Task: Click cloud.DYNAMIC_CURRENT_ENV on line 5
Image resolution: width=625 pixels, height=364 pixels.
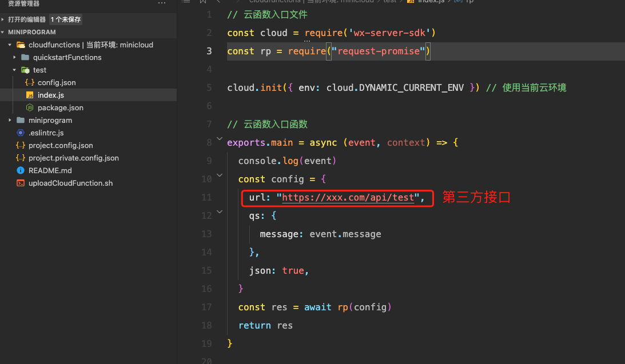Action: coord(395,87)
